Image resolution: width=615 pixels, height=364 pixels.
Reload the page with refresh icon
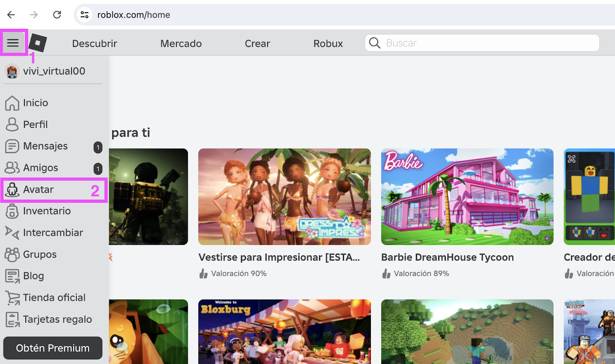coord(57,15)
